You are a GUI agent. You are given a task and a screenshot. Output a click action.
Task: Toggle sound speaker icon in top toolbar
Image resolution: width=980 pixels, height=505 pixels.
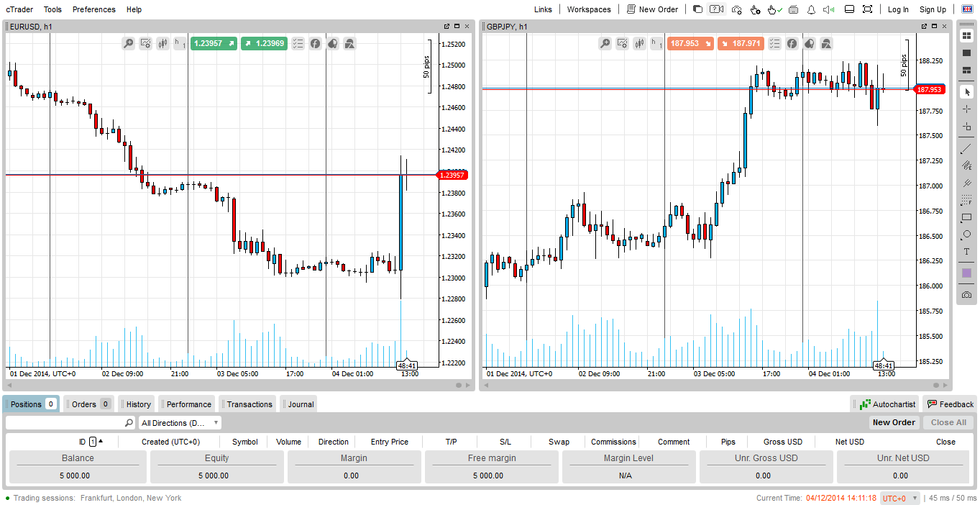click(829, 9)
